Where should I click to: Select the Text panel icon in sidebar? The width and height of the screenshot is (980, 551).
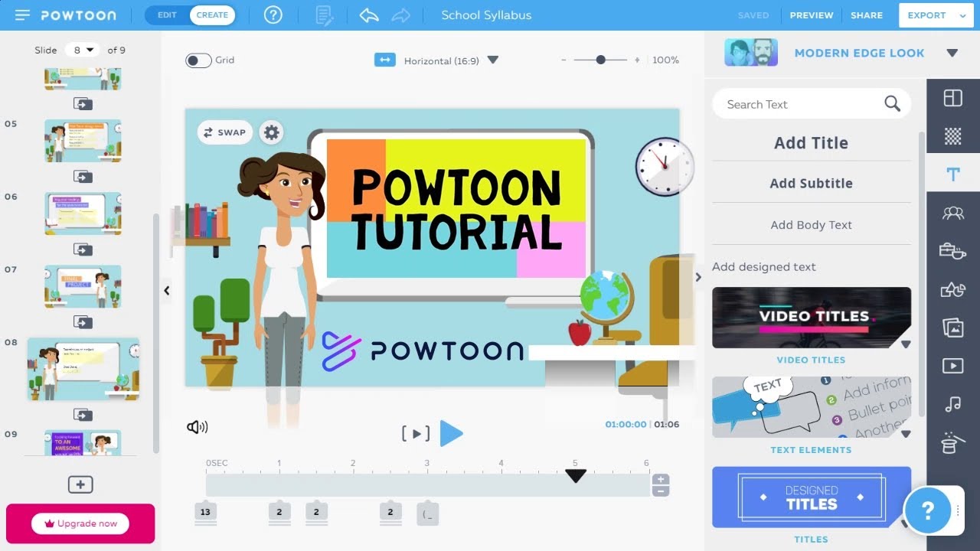coord(952,174)
